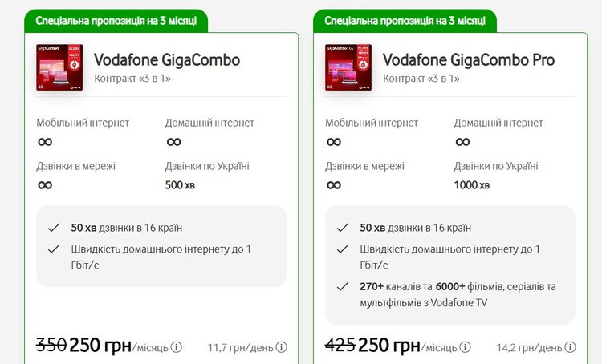Viewport: 602px width, 364px height.
Task: Select the 500 хв calls across Ukraine value
Action: click(180, 185)
